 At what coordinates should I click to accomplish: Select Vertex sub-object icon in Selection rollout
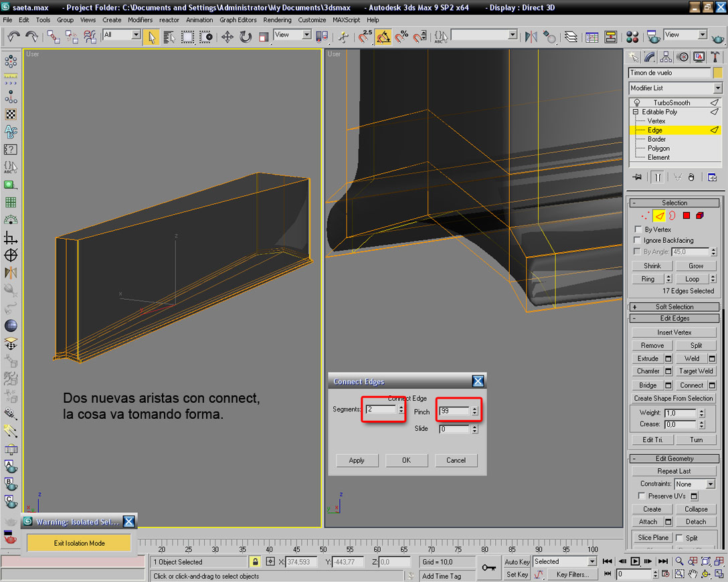coord(644,216)
